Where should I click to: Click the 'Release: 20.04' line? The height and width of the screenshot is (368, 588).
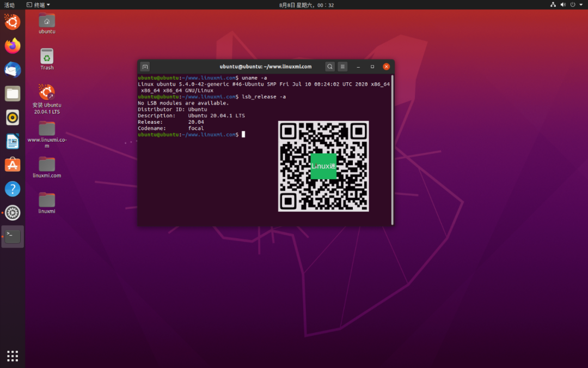pyautogui.click(x=170, y=122)
